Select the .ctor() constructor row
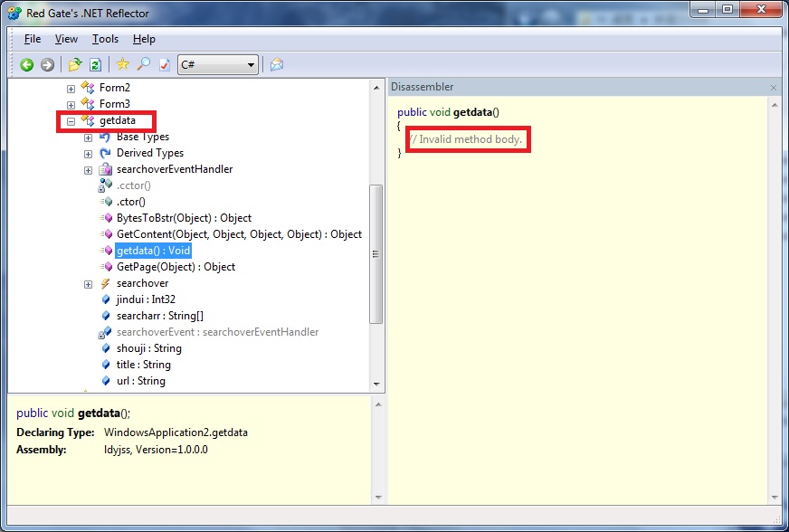The width and height of the screenshot is (789, 532). (x=131, y=202)
